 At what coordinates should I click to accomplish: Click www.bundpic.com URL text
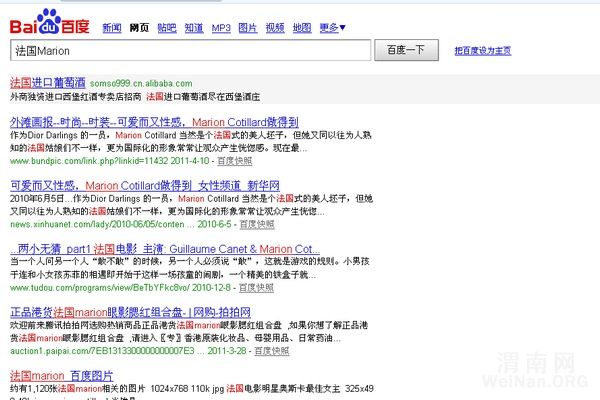pyautogui.click(x=109, y=161)
